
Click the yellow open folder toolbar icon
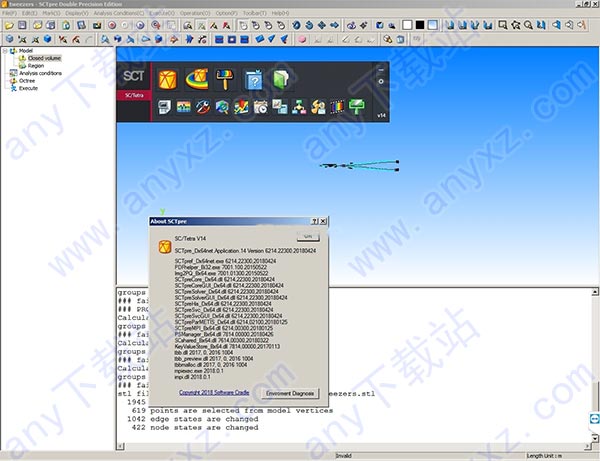[9, 25]
